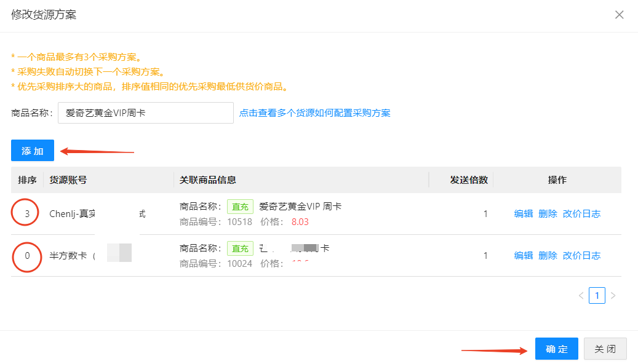The width and height of the screenshot is (638, 364).
Task: Delete the 半方数卡 supply row
Action: click(x=548, y=256)
